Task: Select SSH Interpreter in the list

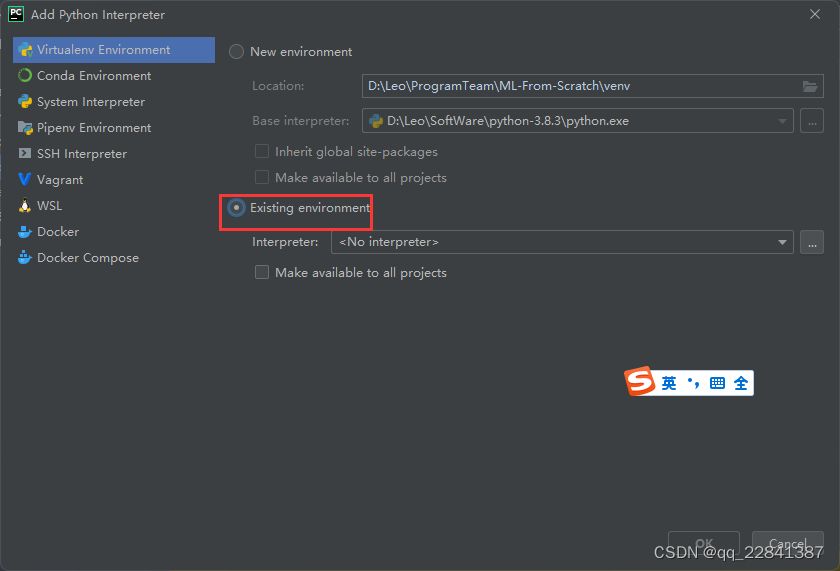Action: point(114,154)
